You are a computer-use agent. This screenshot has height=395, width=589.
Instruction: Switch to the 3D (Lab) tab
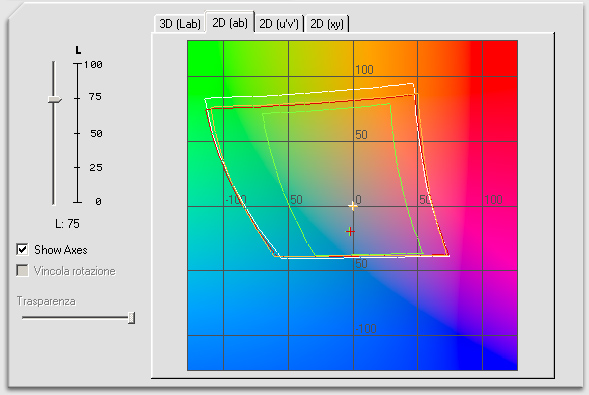[x=180, y=24]
